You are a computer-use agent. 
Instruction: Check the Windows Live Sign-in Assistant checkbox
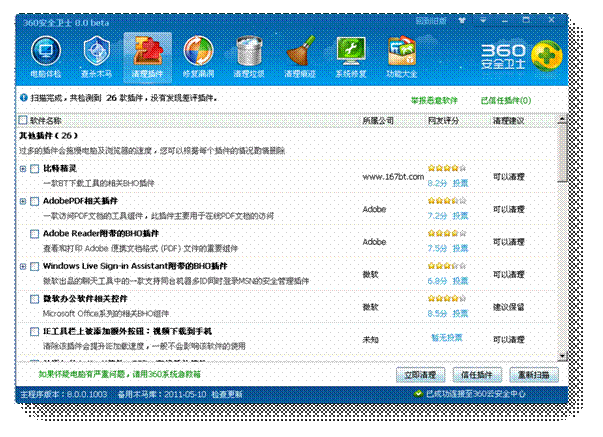35,266
